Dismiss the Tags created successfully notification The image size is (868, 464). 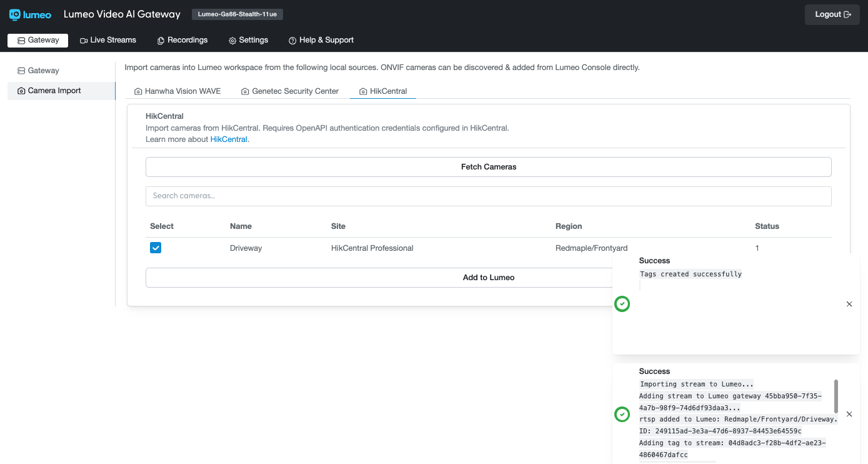[849, 304]
